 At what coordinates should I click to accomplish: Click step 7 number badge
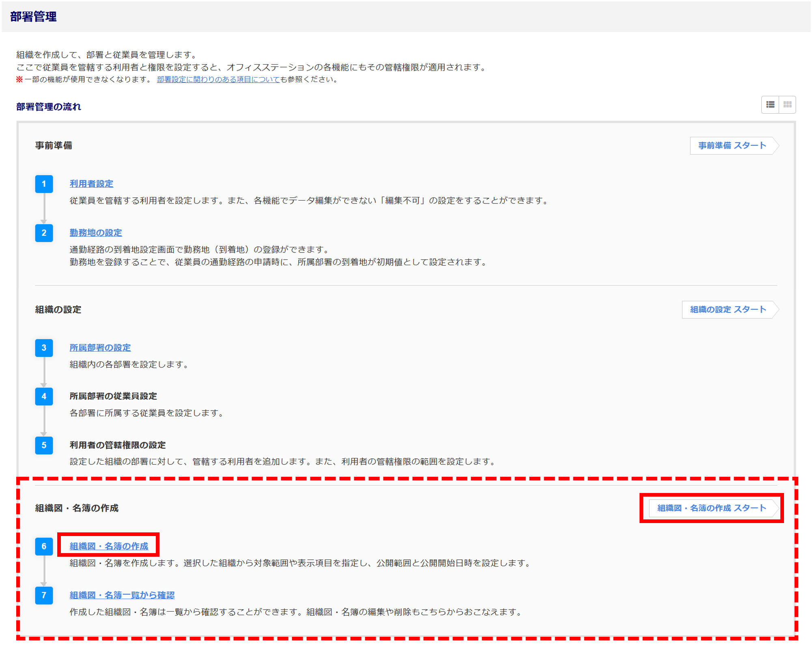44,595
